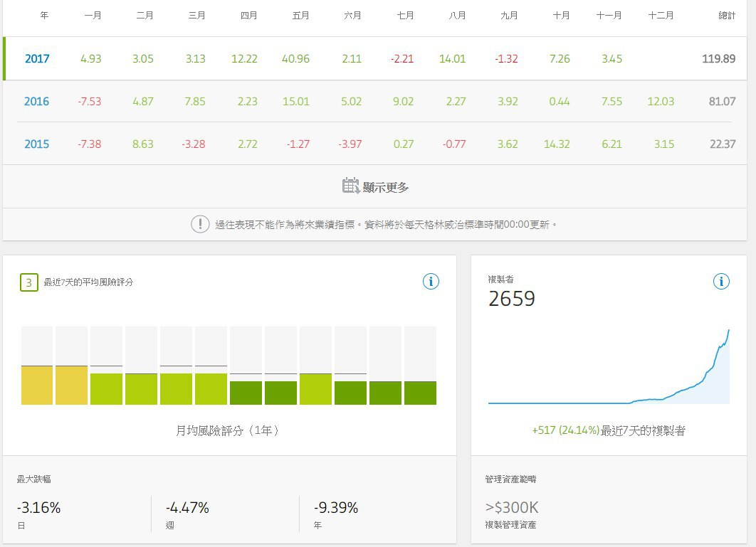Image resolution: width=756 pixels, height=547 pixels.
Task: Click 2017 January value 4.93
Action: [x=90, y=59]
